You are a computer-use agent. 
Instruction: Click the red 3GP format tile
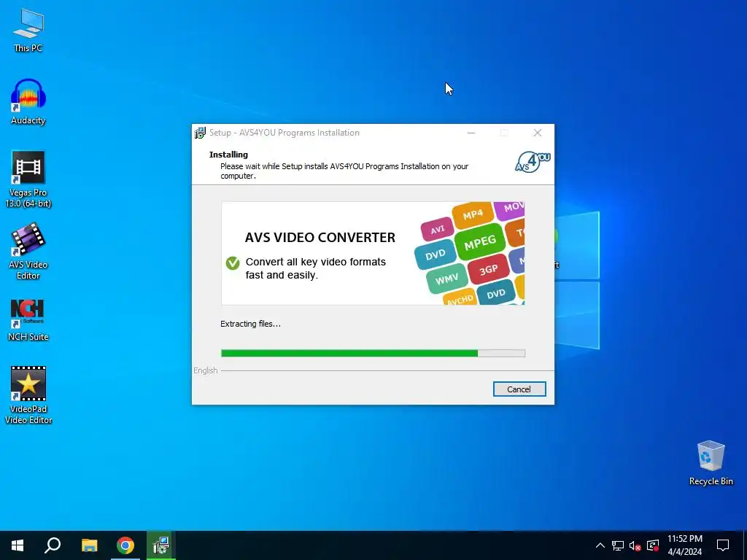pos(488,271)
